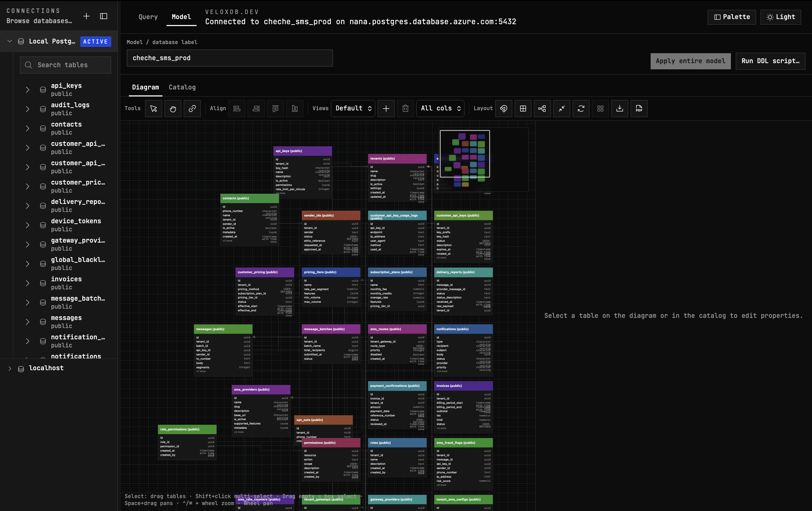Select the contacts (public) table header
812x511 pixels.
point(249,198)
